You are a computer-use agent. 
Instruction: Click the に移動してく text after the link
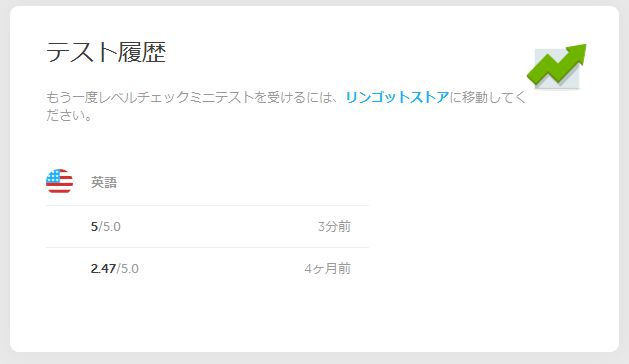pos(487,97)
